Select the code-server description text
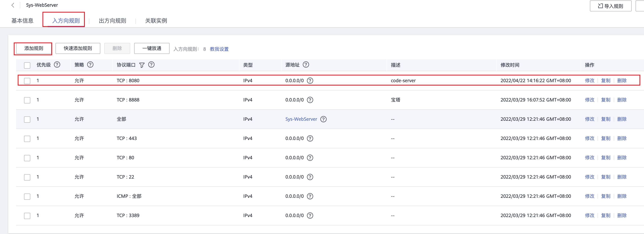 click(403, 80)
